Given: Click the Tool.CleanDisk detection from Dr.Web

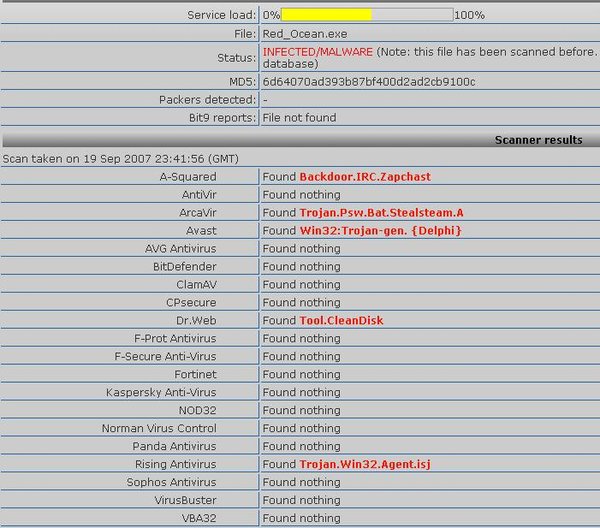Looking at the screenshot, I should 341,321.
